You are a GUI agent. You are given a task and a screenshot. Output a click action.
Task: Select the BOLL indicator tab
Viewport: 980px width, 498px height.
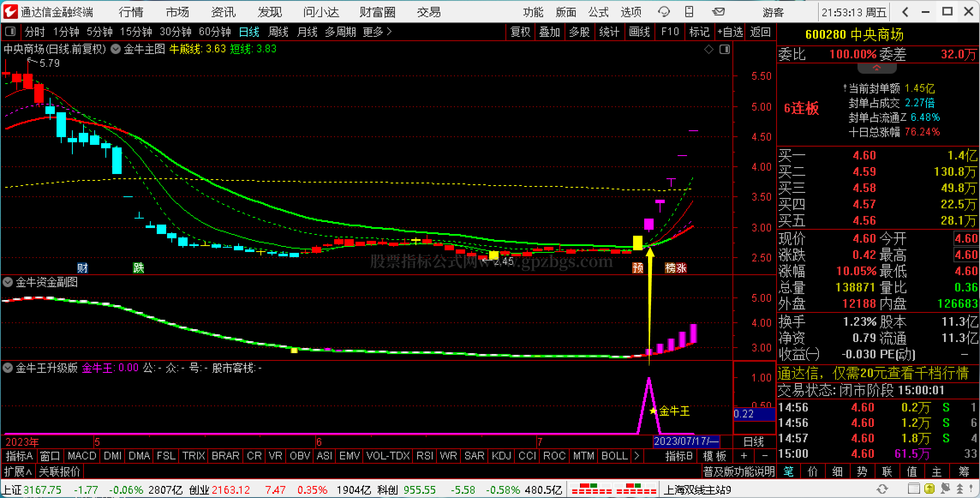pyautogui.click(x=615, y=456)
